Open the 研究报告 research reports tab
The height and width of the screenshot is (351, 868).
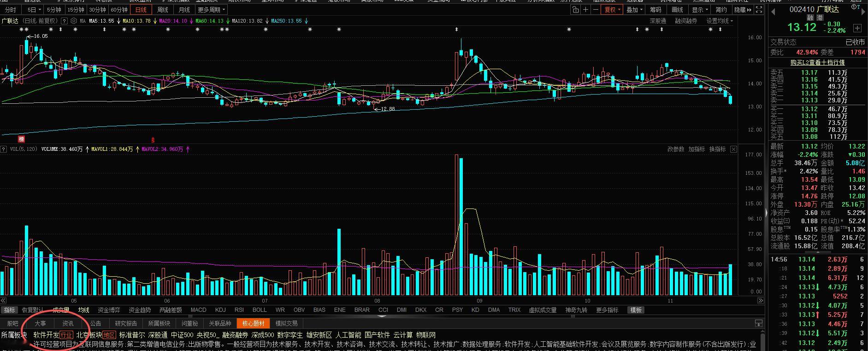click(x=126, y=323)
